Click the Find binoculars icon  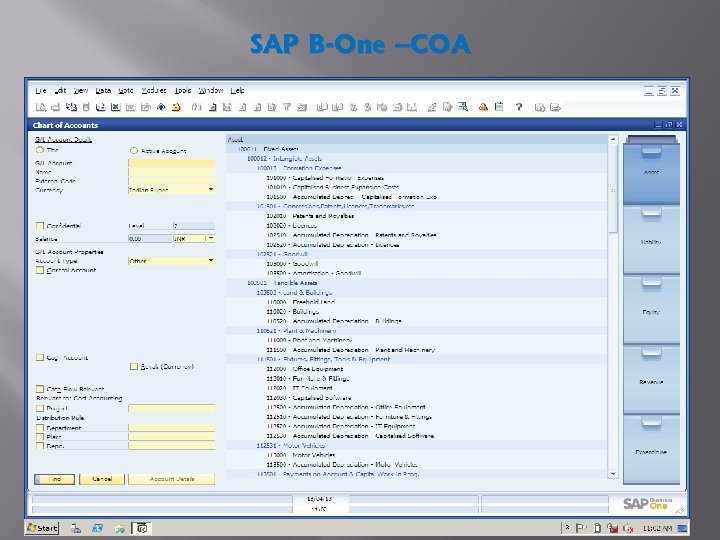(197, 107)
